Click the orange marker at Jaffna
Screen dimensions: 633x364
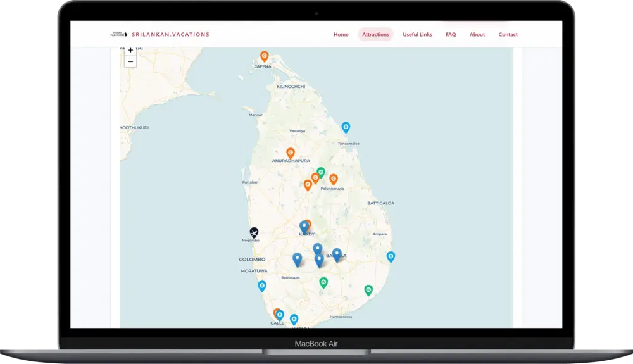pos(265,56)
